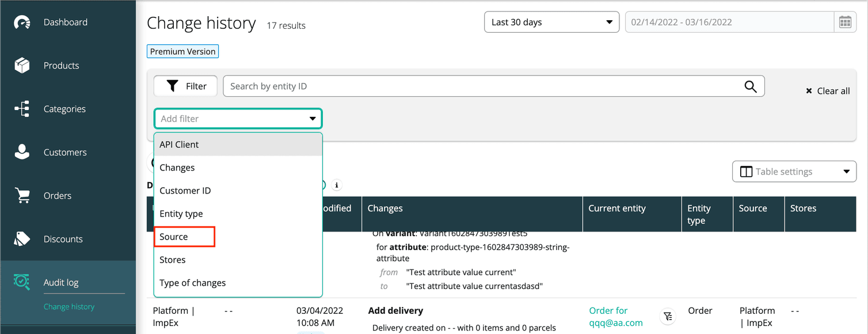Viewport: 868px width, 334px height.
Task: Open the Order for qqq@aa.com link
Action: tap(615, 316)
